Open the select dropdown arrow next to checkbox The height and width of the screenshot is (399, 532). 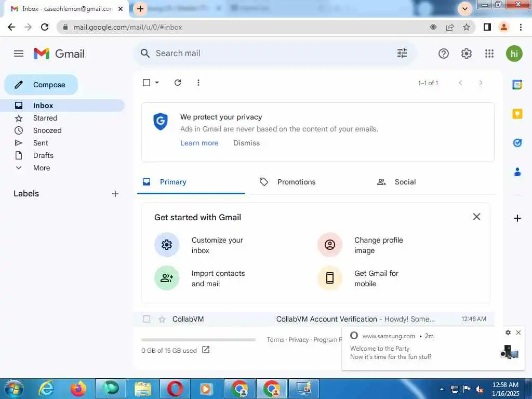coord(157,83)
